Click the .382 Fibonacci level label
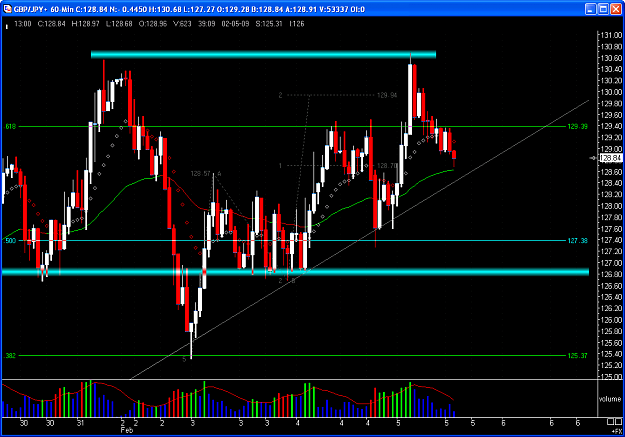The image size is (625, 437). pyautogui.click(x=10, y=355)
